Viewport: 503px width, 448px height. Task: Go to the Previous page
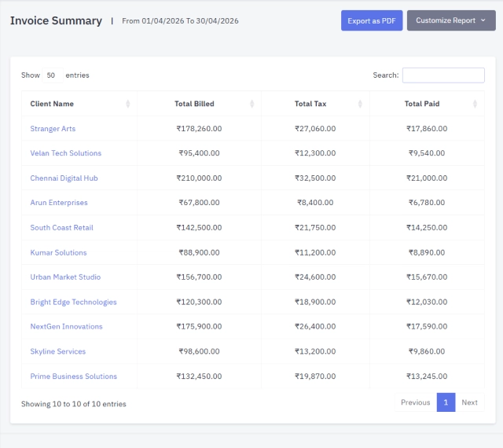pos(416,402)
